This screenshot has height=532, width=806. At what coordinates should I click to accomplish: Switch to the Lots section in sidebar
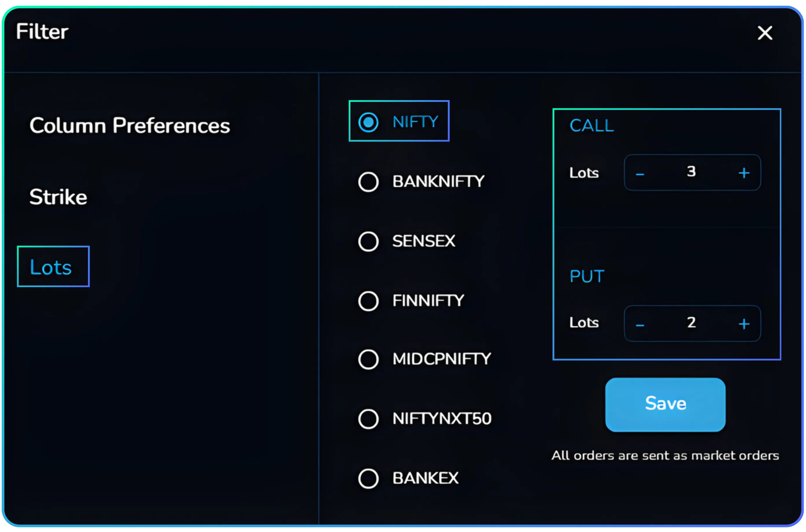click(51, 267)
